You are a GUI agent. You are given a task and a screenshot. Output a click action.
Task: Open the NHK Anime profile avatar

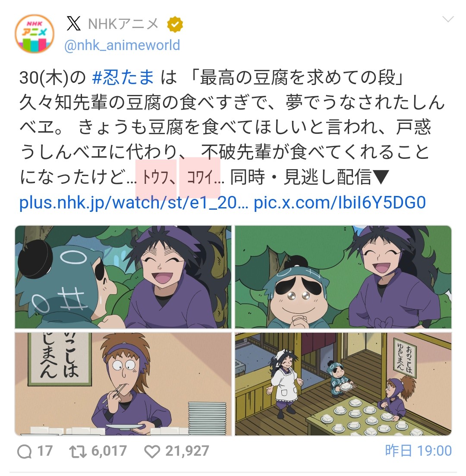point(35,34)
